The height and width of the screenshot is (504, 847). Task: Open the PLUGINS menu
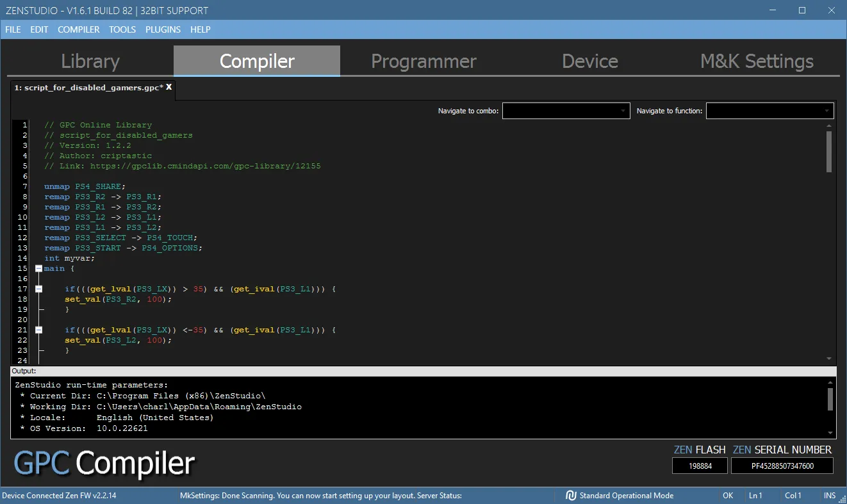(163, 29)
